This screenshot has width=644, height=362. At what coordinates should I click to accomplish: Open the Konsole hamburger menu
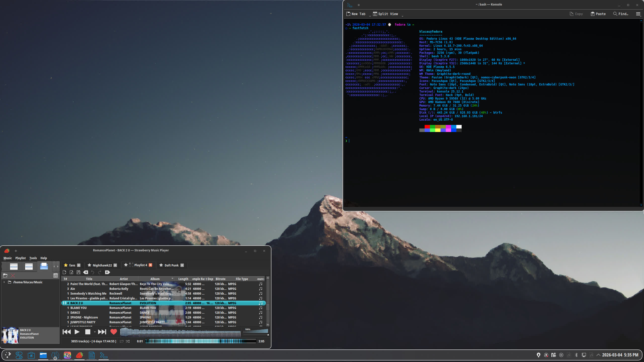coord(638,14)
